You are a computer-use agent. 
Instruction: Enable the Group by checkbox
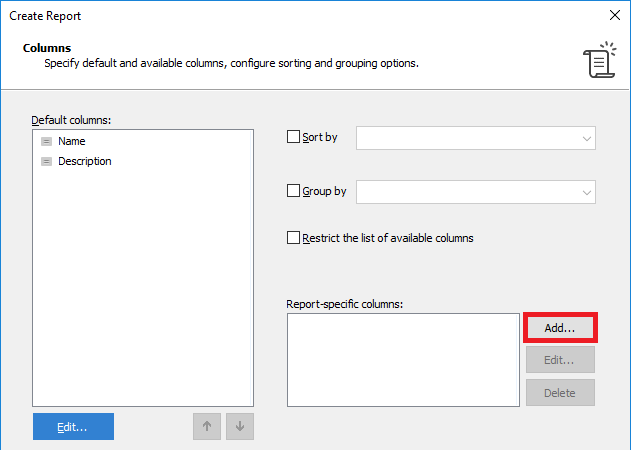(294, 191)
